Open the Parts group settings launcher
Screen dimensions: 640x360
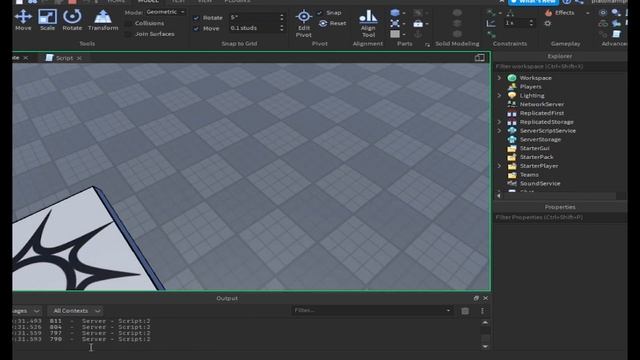427,44
